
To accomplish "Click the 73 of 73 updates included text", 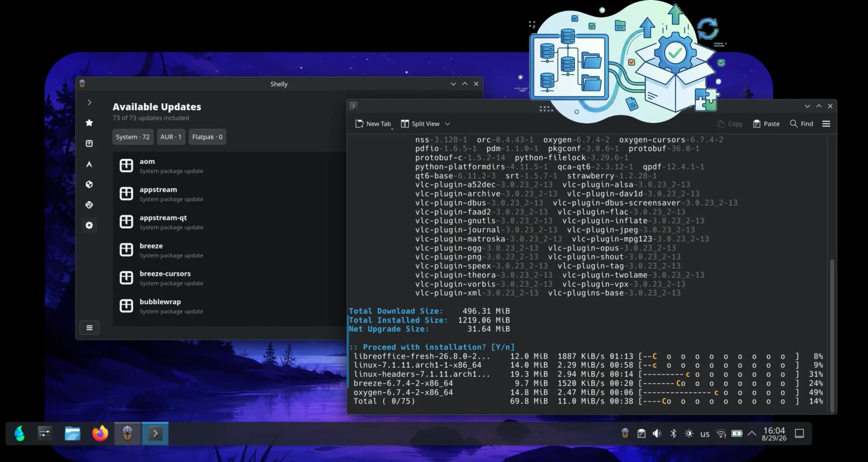I will pyautogui.click(x=151, y=118).
